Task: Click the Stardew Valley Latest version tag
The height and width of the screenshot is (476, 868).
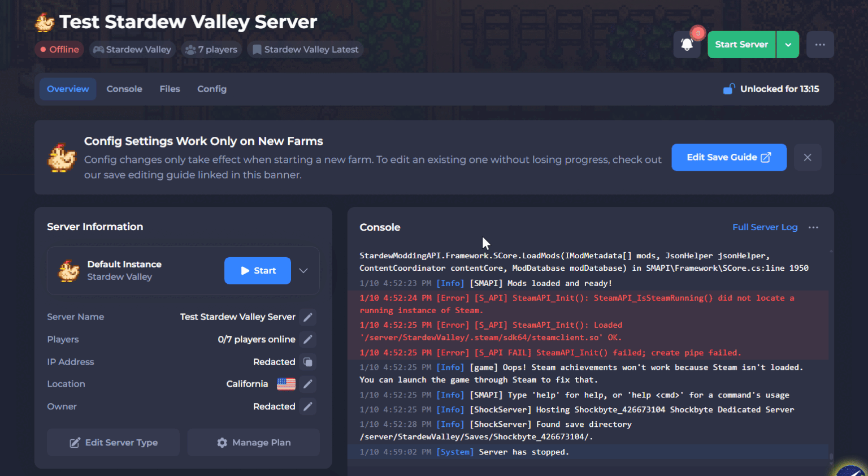Action: (305, 50)
